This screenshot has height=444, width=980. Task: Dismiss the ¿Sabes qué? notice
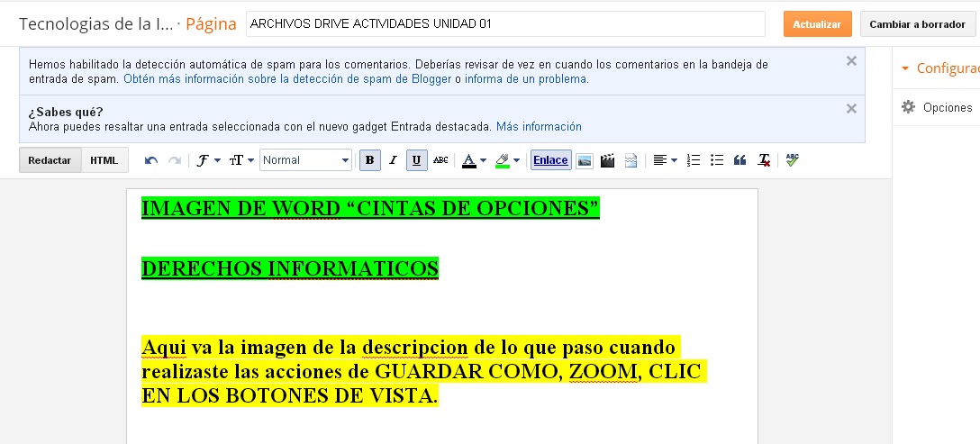851,108
